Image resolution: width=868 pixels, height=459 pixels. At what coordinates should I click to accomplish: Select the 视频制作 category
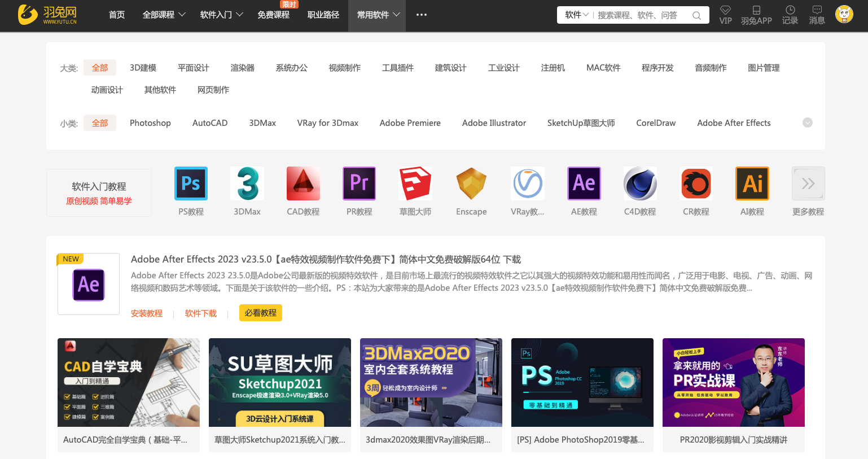345,68
